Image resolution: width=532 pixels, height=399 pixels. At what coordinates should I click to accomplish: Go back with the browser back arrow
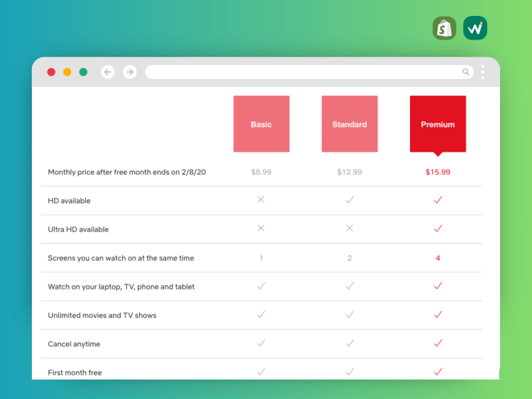pos(107,72)
